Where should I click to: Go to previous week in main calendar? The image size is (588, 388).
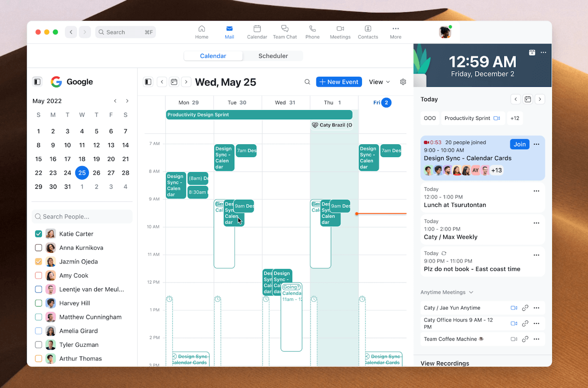[x=162, y=82]
